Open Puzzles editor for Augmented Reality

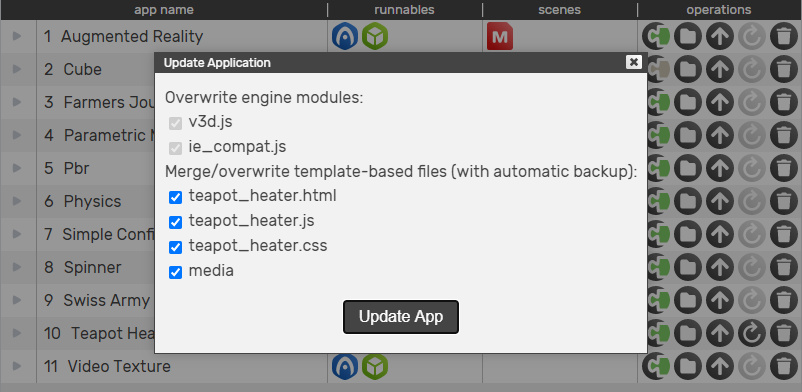pos(656,36)
